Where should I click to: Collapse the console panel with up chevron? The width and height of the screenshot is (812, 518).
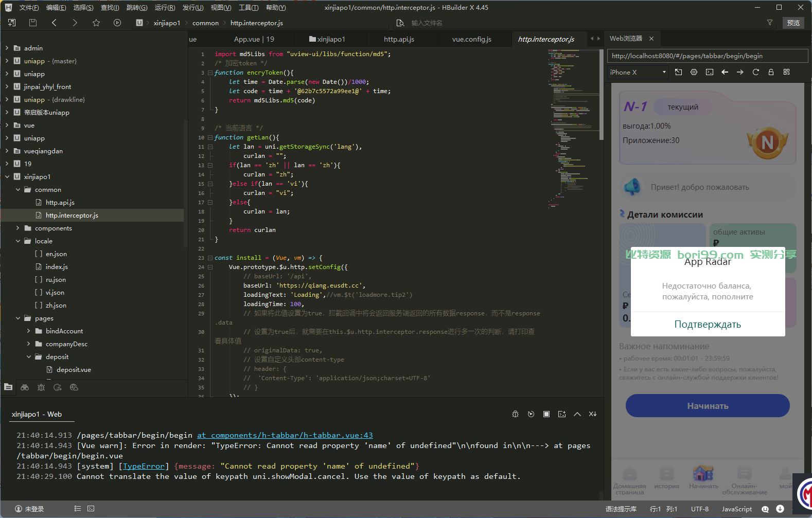point(577,414)
